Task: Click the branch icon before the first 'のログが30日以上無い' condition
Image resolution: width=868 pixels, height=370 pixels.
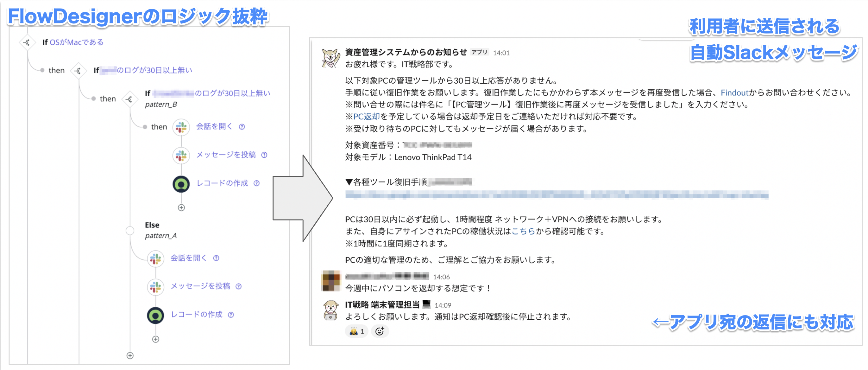Action: click(78, 71)
